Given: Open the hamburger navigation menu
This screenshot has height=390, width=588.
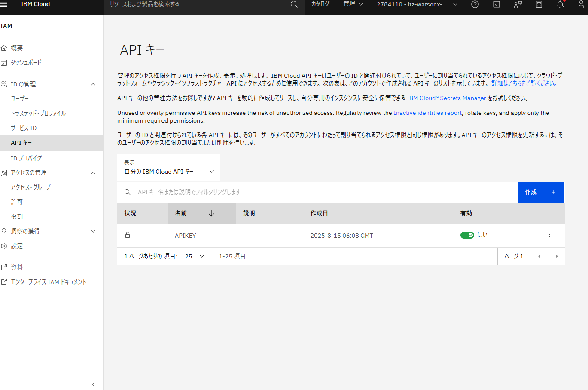Looking at the screenshot, I should (x=4, y=4).
